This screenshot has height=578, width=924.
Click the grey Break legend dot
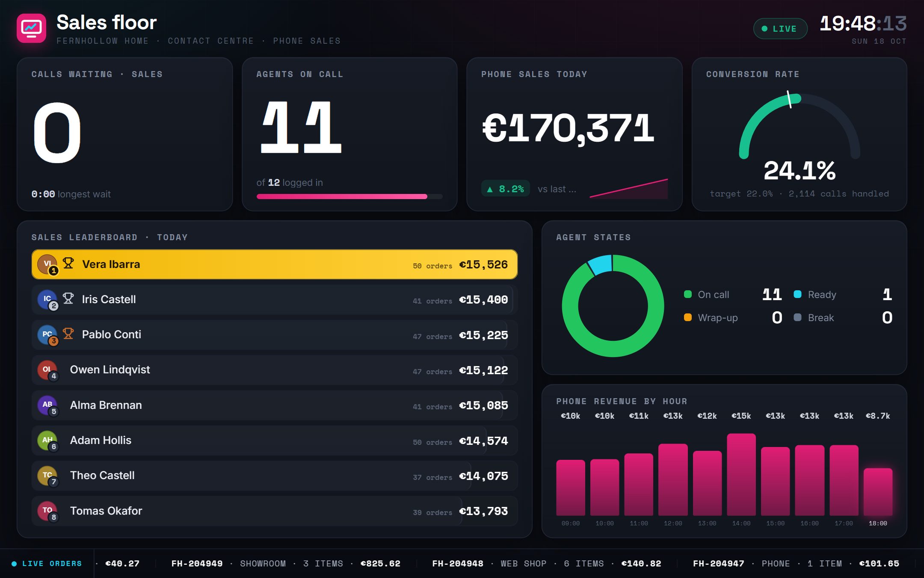pyautogui.click(x=797, y=317)
